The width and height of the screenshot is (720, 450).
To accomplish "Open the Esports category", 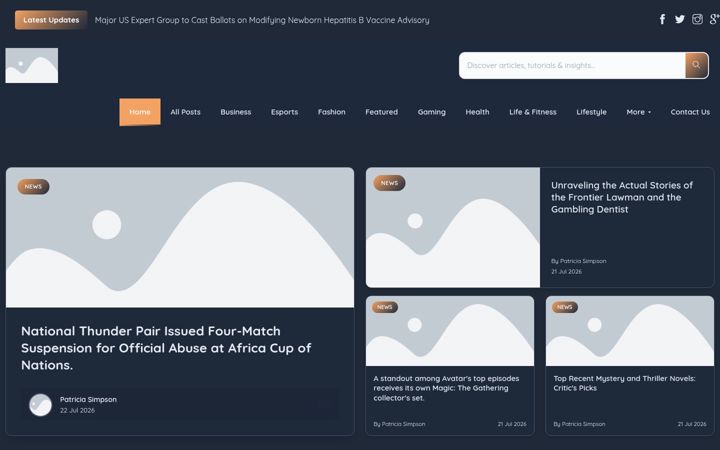I will [x=284, y=112].
